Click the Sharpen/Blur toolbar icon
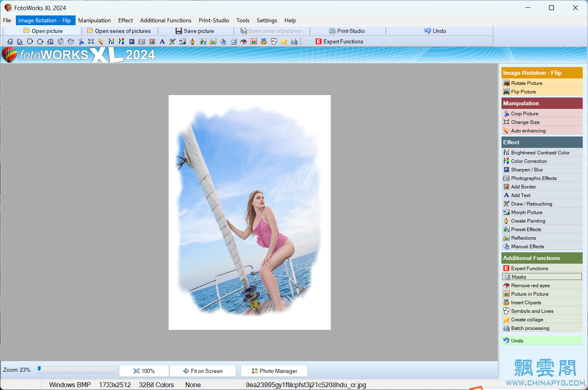Viewport: 588px width, 390px height. tap(132, 41)
